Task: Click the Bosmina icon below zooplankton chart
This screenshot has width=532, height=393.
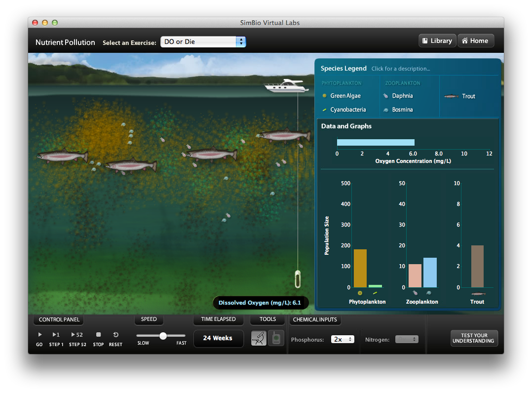Action: (x=429, y=293)
